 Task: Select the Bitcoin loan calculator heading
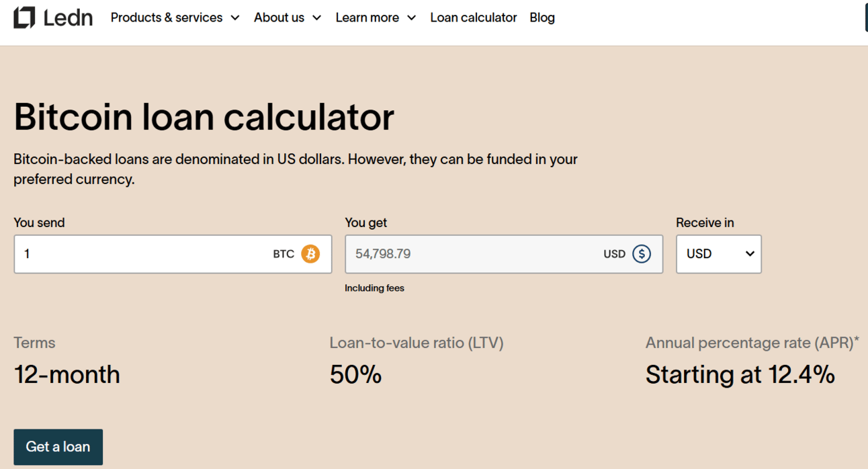[x=204, y=116]
